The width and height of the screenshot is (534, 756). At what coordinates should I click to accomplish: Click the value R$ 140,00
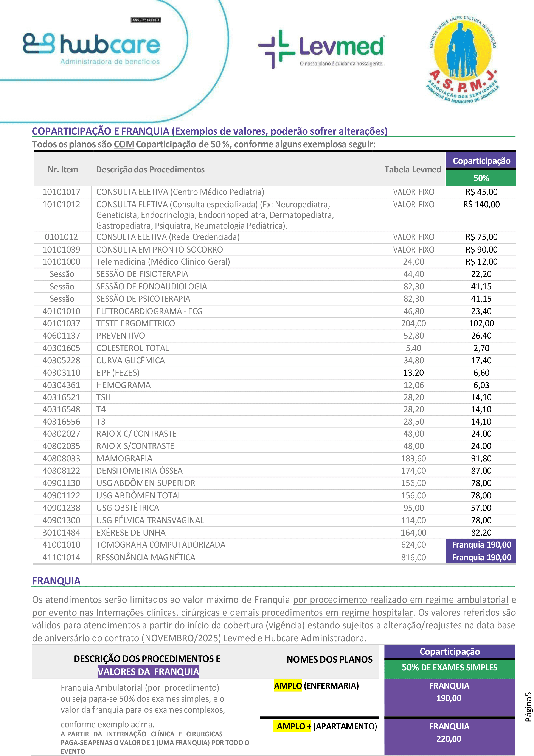point(481,205)
